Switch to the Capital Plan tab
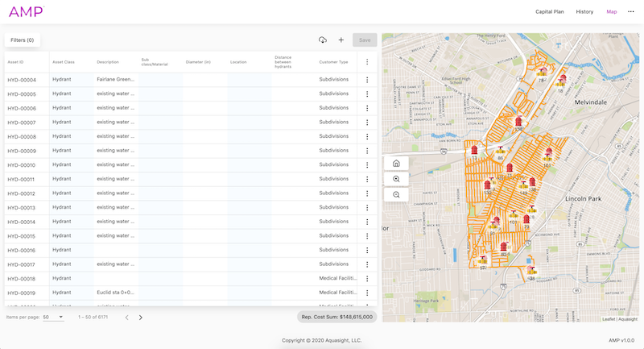Image resolution: width=644 pixels, height=349 pixels. pyautogui.click(x=550, y=12)
